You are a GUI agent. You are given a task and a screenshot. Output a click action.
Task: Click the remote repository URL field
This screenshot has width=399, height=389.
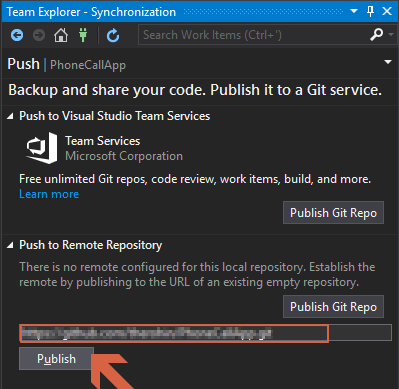point(205,333)
